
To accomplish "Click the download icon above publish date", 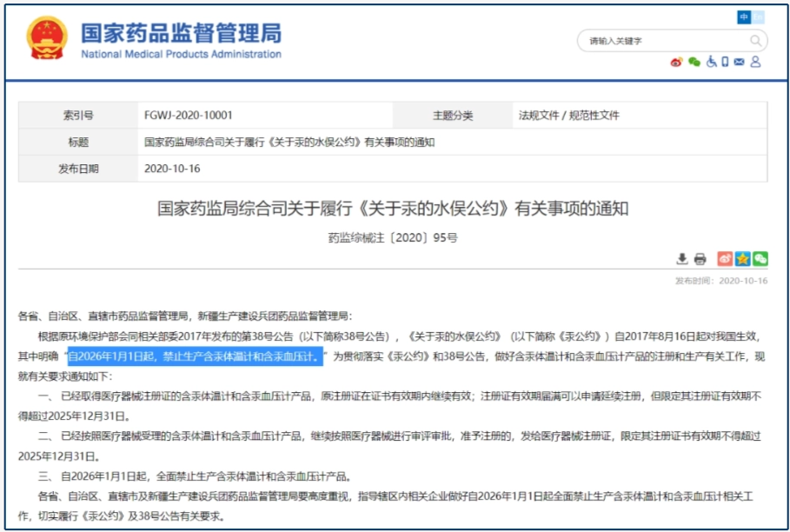I will (682, 259).
